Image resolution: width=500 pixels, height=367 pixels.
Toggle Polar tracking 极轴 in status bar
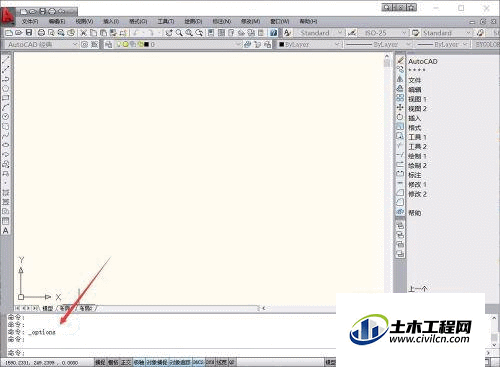(139, 362)
